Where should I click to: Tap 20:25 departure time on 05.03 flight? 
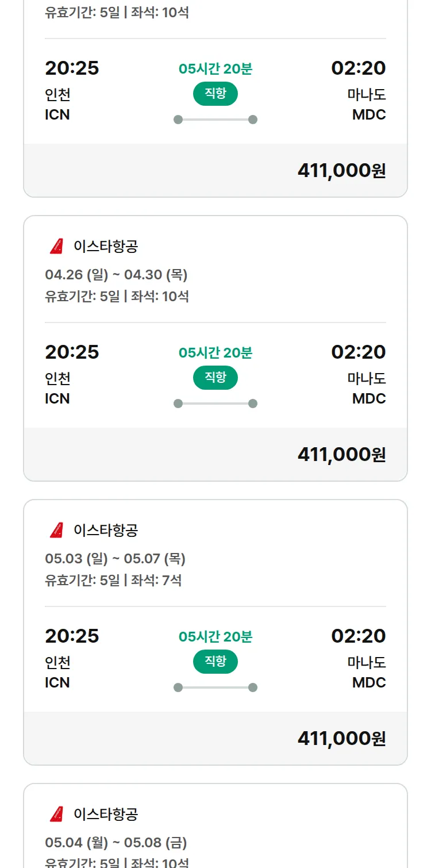point(72,636)
